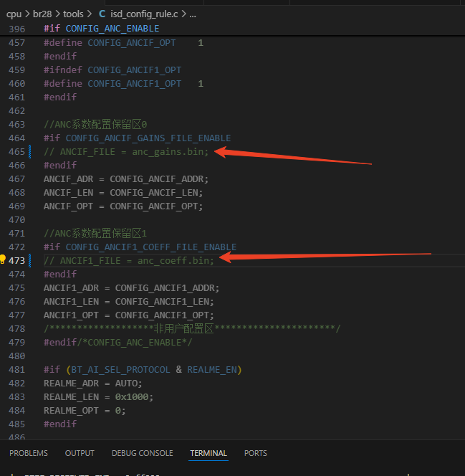Click line number 473 in gutter
The image size is (465, 476).
[16, 261]
